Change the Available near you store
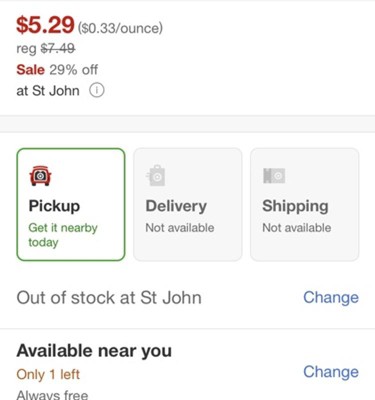The width and height of the screenshot is (375, 400). 331,371
